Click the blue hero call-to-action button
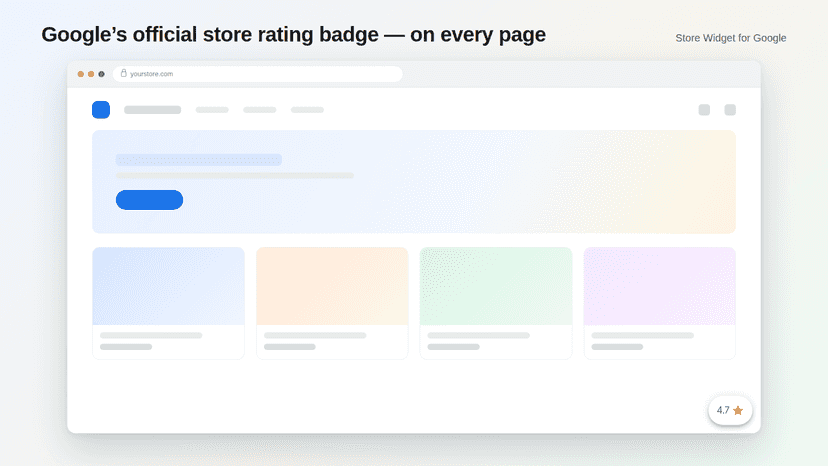 tap(149, 200)
